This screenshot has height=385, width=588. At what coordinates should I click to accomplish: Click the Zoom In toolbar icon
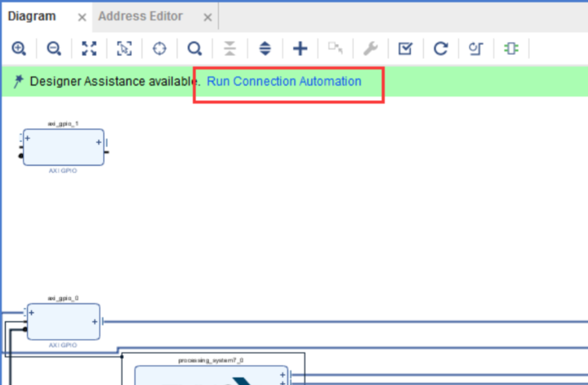coord(19,49)
